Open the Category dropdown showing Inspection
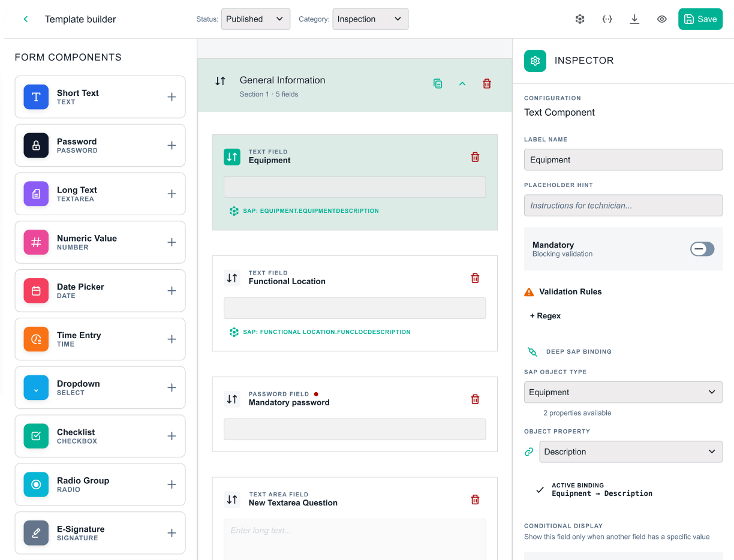Viewport: 734px width, 560px height. click(x=370, y=19)
